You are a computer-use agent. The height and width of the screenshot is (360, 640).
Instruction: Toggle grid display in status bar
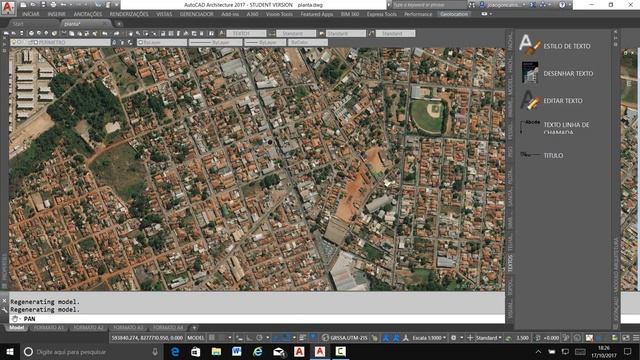pos(212,338)
